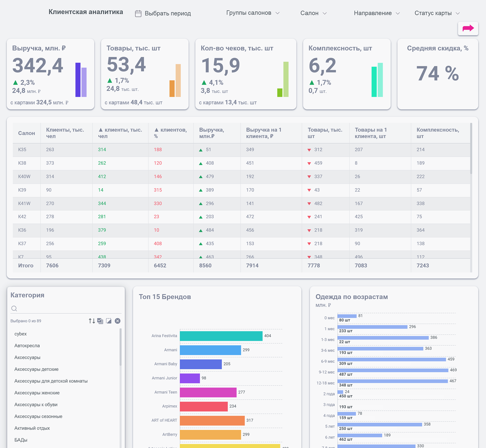Screen dimensions: 486x448
Task: Click the pink arrow export button
Action: click(468, 28)
